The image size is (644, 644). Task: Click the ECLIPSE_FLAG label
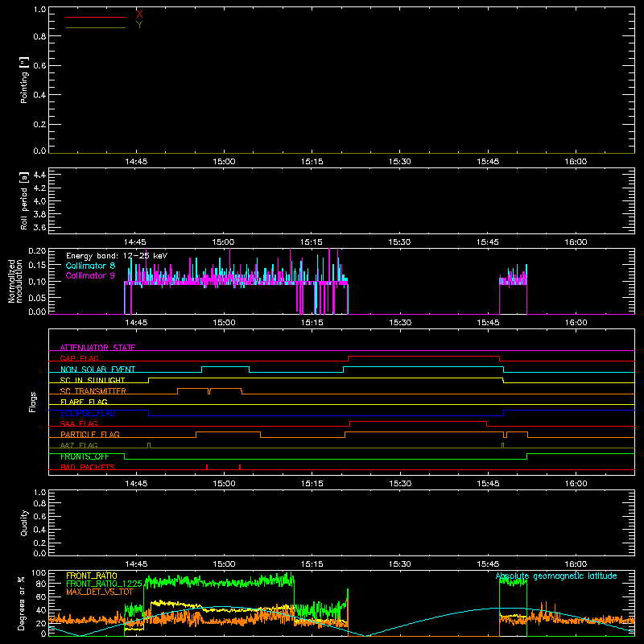[x=88, y=413]
